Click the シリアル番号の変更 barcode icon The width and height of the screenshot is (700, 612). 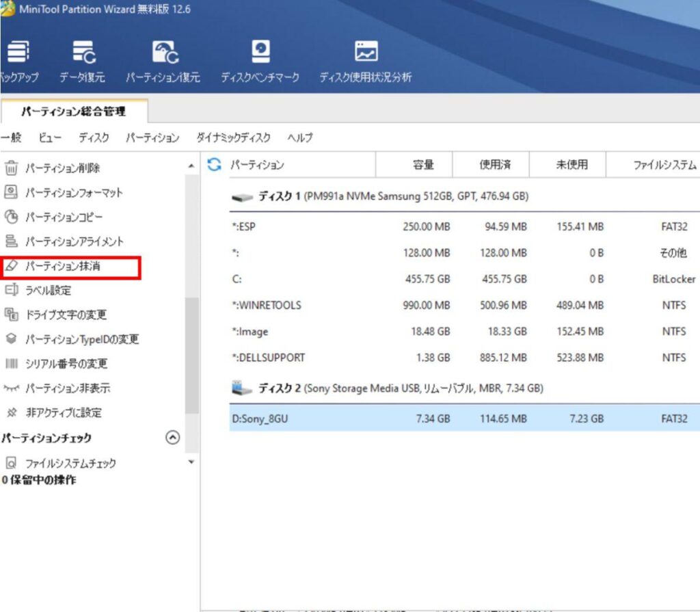pyautogui.click(x=11, y=363)
